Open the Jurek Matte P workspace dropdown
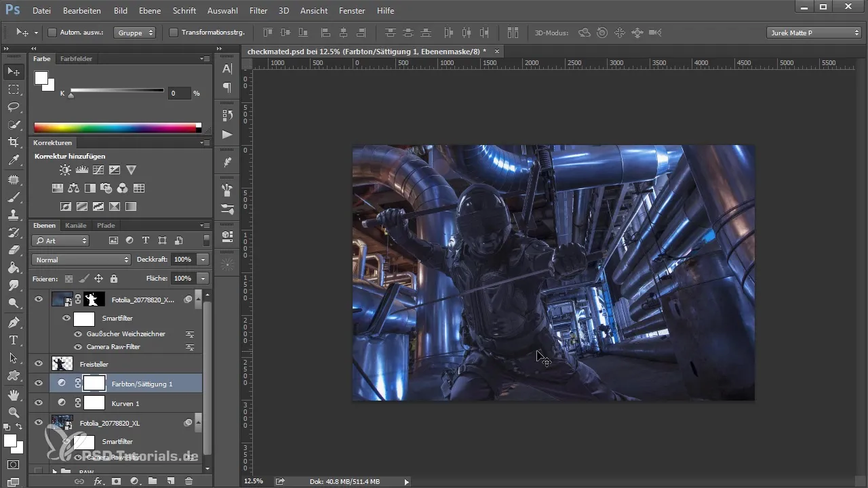This screenshot has height=488, width=868. click(814, 33)
